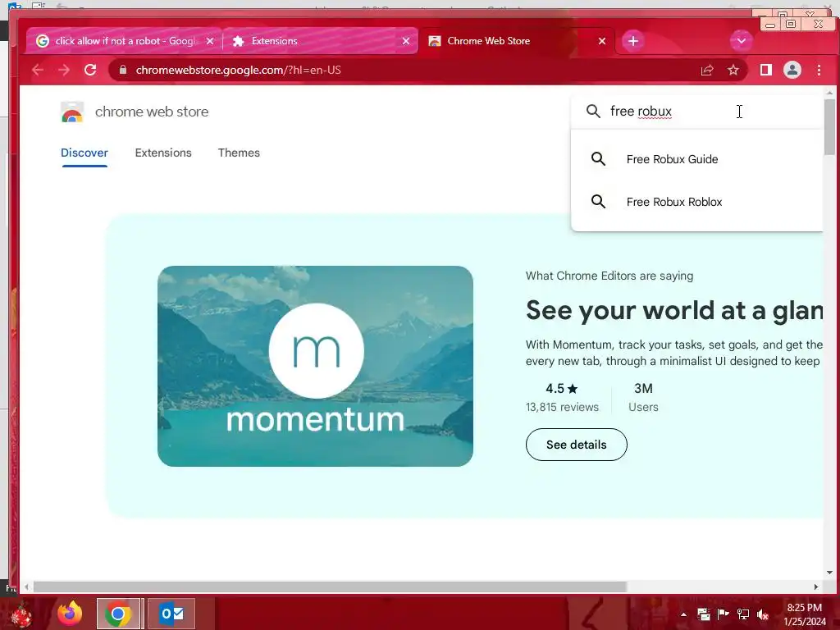Click the vertical scrollbar thumb
This screenshot has width=840, height=630.
pos(829,127)
